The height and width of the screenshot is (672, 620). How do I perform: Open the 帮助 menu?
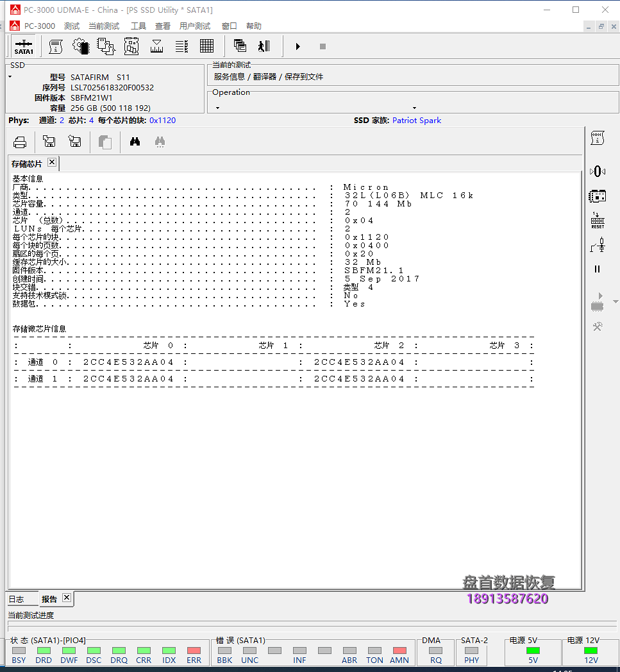[254, 26]
